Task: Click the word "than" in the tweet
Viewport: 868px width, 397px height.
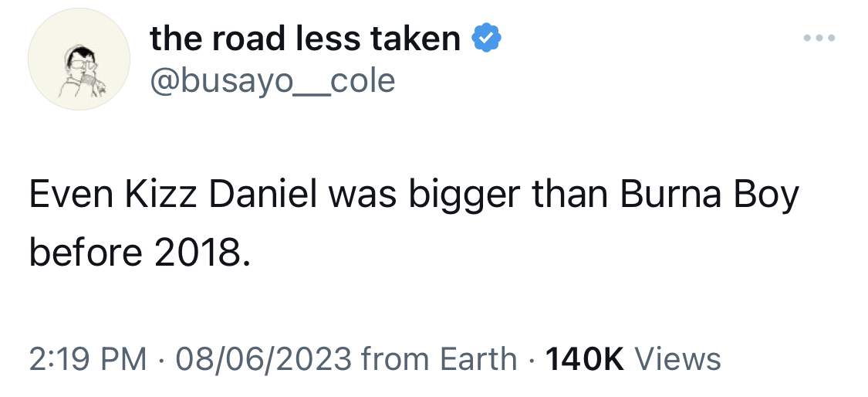Action: pyautogui.click(x=571, y=195)
